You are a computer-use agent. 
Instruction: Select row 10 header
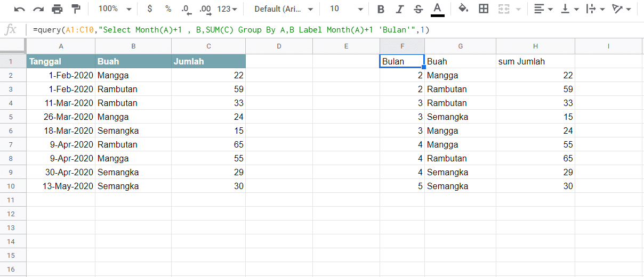click(x=13, y=186)
